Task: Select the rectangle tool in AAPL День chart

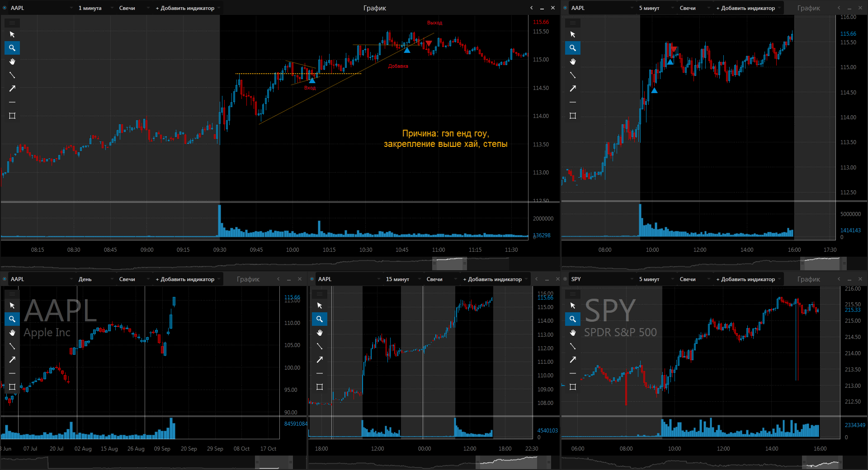Action: 12,387
